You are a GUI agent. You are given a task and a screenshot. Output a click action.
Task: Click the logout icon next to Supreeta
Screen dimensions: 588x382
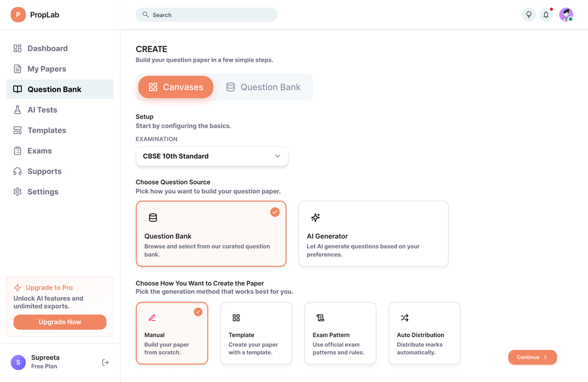pyautogui.click(x=105, y=363)
